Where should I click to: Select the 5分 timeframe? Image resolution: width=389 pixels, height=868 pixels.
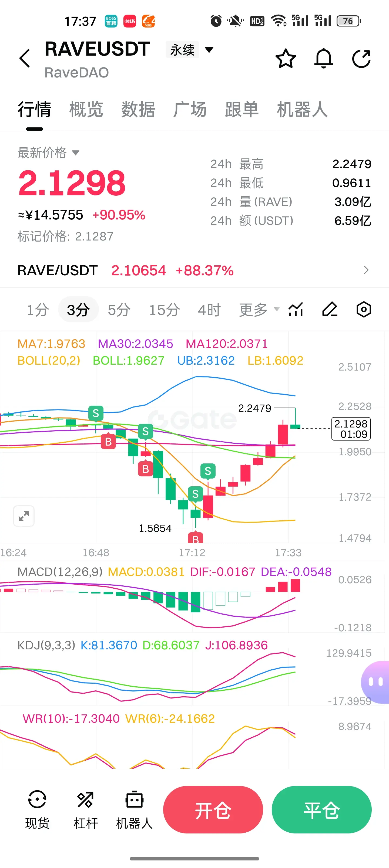[x=119, y=309]
